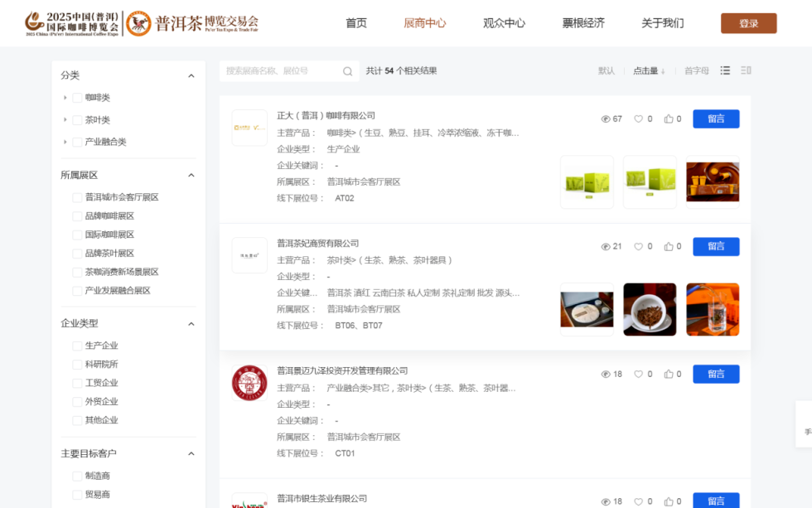This screenshot has height=508, width=812.
Task: Open 票根经济 navigation item
Action: coord(583,23)
